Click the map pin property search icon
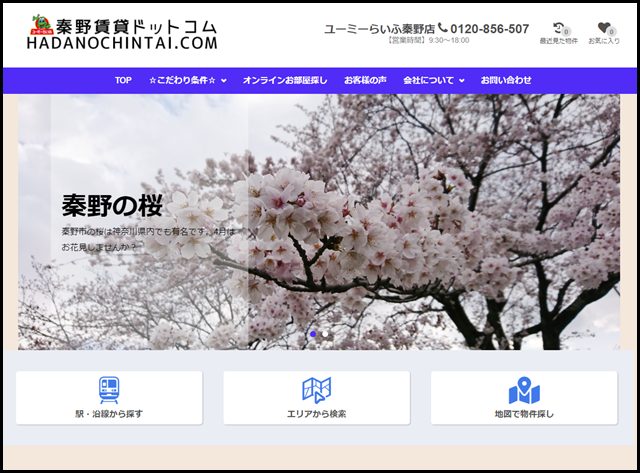The height and width of the screenshot is (473, 640). (524, 390)
